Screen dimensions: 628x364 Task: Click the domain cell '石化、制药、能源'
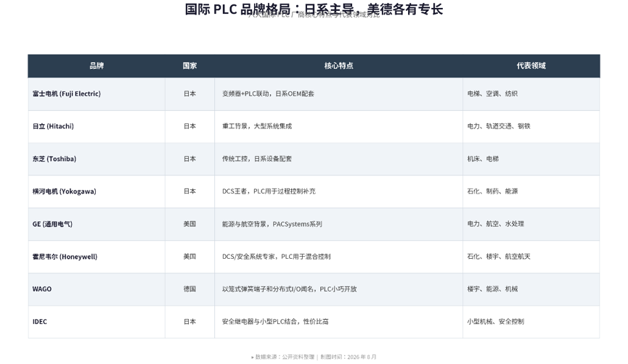point(531,191)
